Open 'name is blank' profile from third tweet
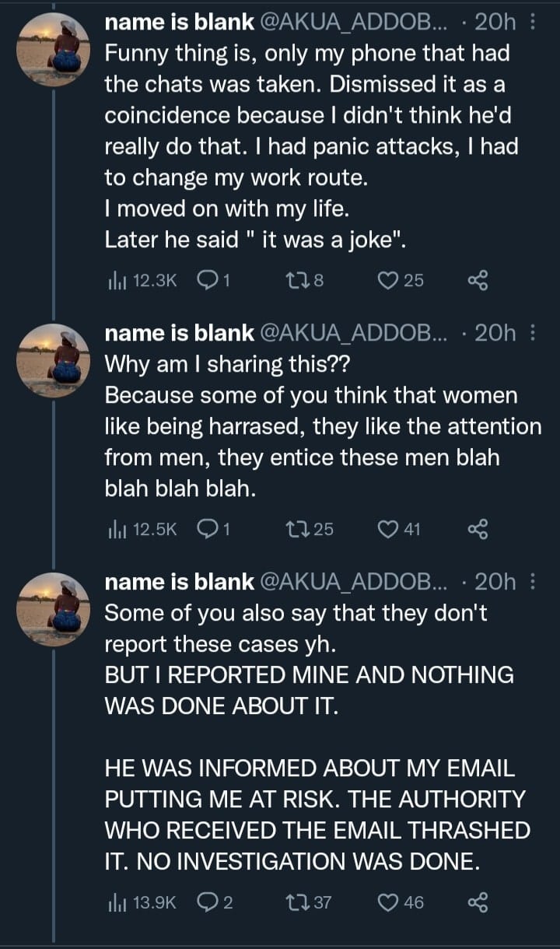560x949 pixels. click(x=179, y=581)
